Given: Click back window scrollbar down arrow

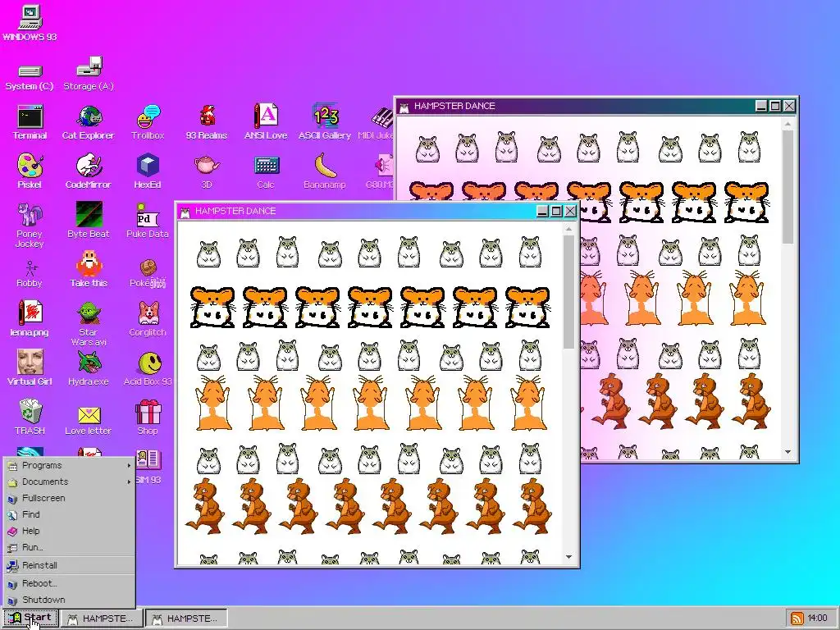Looking at the screenshot, I should pos(787,452).
